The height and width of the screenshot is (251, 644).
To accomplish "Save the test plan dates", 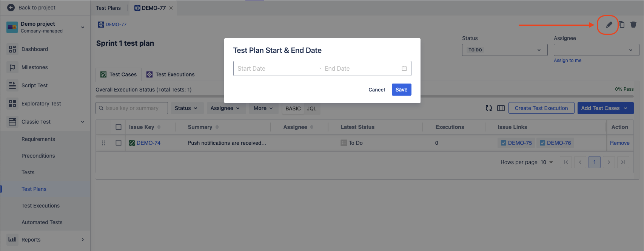I will tap(401, 90).
